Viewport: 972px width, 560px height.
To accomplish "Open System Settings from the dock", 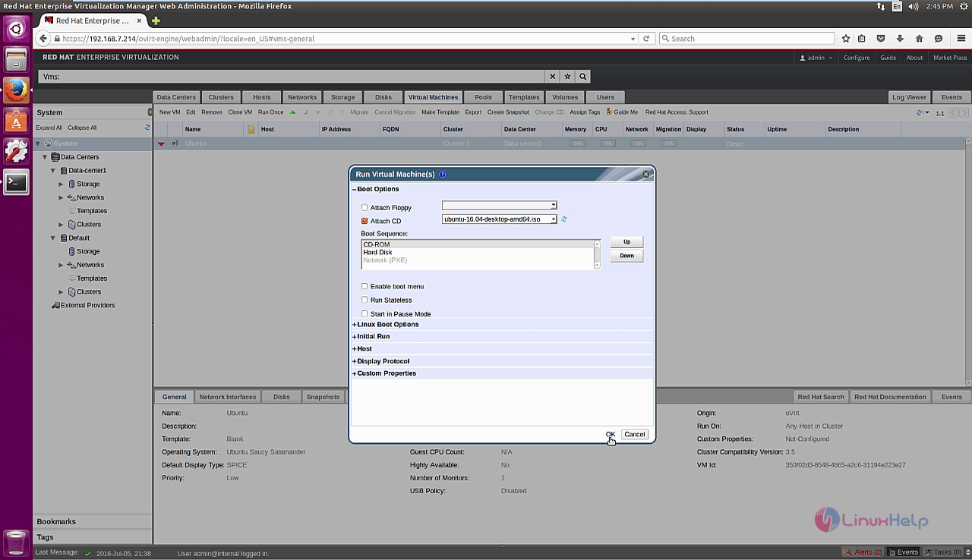I will (x=16, y=151).
